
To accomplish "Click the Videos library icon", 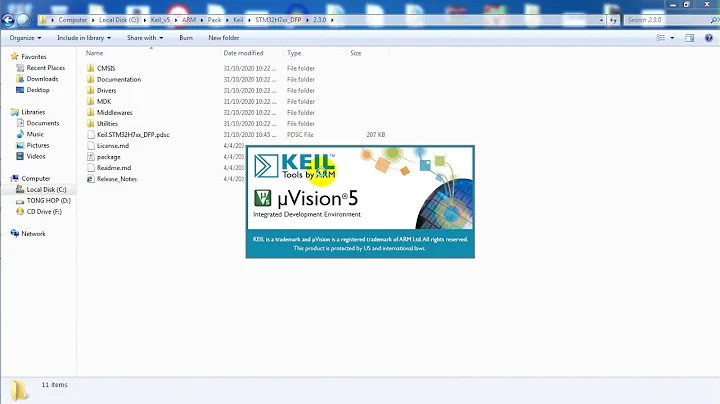I will [20, 156].
